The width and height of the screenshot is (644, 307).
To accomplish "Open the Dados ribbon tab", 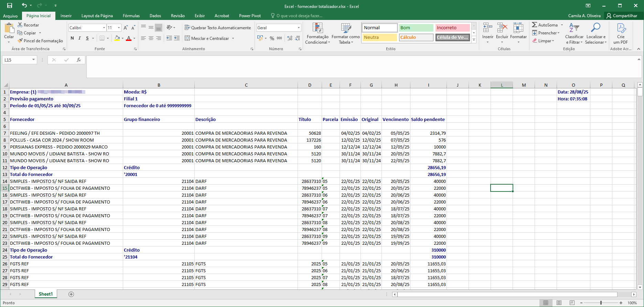I will [155, 16].
